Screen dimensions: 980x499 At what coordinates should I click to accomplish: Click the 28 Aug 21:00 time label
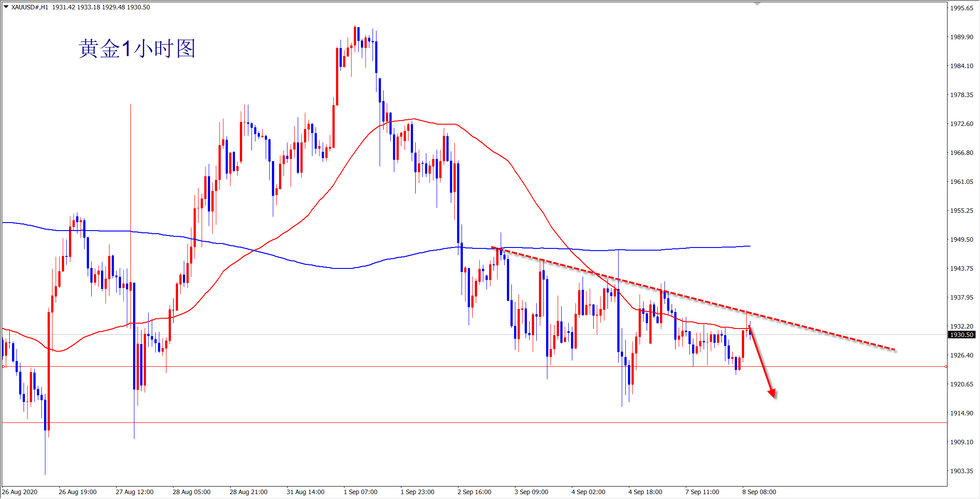pyautogui.click(x=248, y=492)
